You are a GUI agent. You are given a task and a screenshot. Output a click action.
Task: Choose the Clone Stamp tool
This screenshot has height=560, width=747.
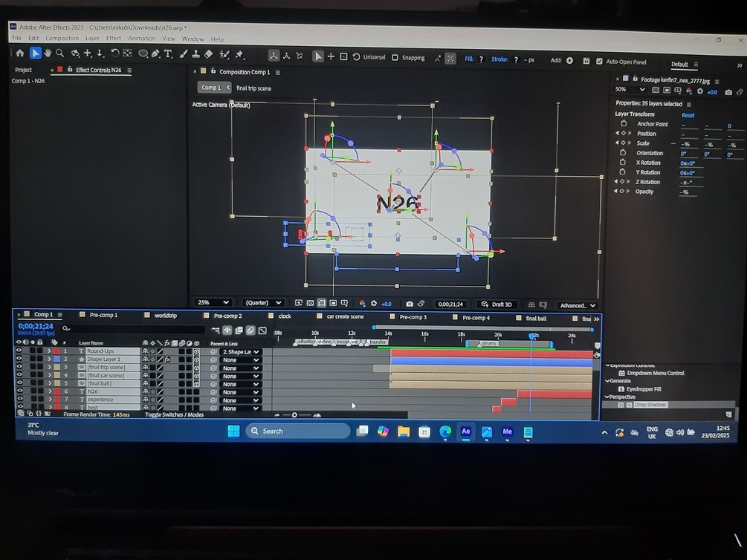[x=196, y=55]
